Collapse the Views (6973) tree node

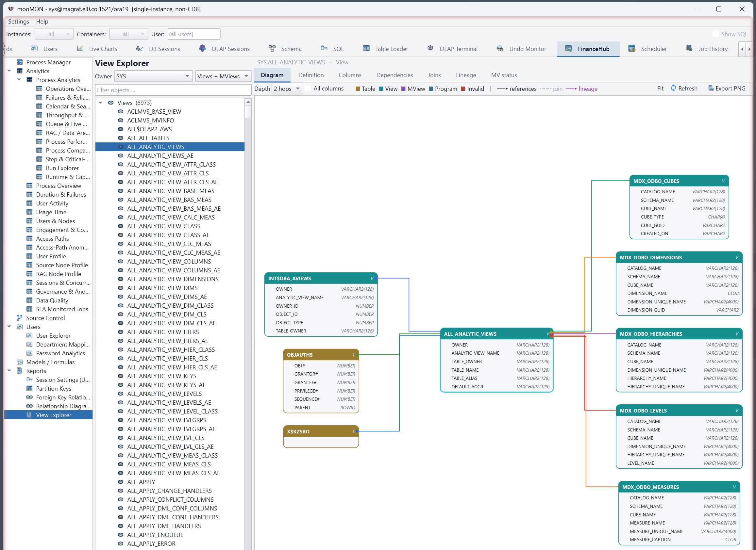point(100,103)
